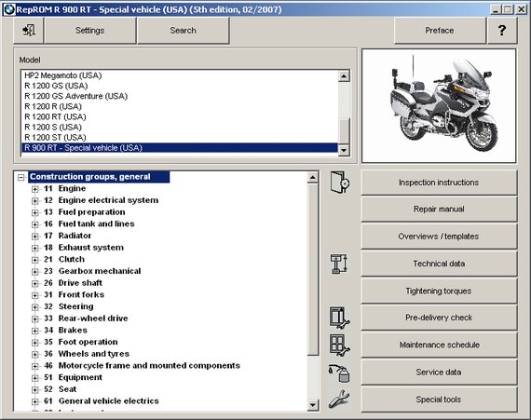Click model list scroll down arrow
Viewport: 531px width, 420px height.
click(x=344, y=150)
